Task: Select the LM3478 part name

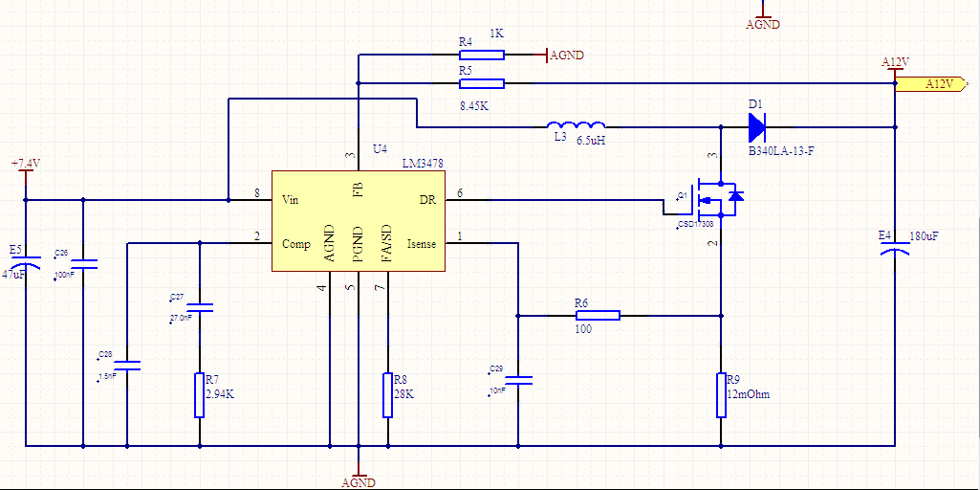Action: click(x=424, y=164)
